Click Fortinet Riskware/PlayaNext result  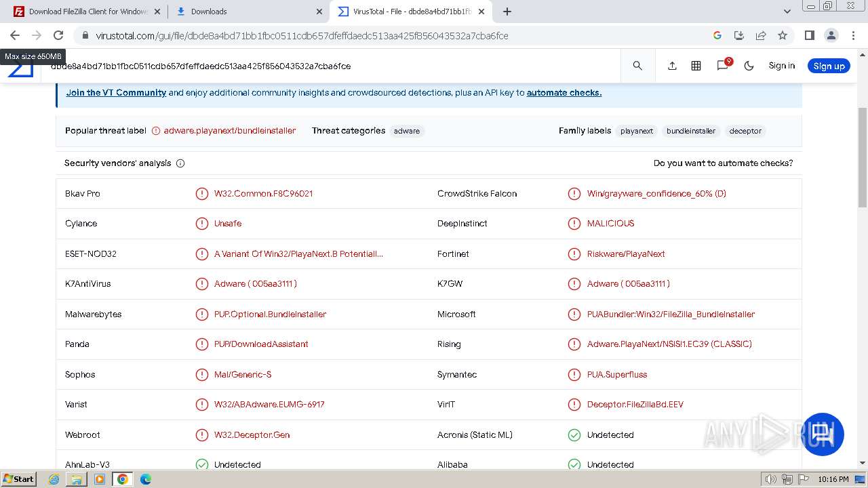pos(626,254)
